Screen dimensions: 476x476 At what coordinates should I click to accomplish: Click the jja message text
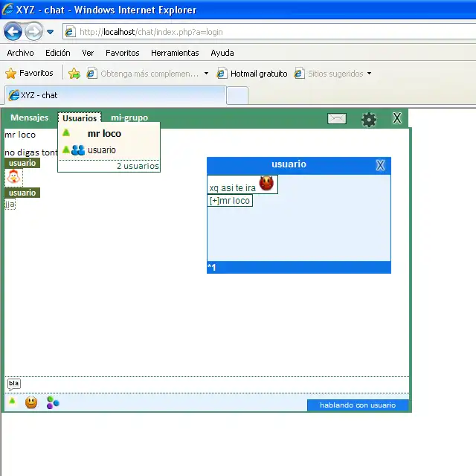[x=10, y=204]
